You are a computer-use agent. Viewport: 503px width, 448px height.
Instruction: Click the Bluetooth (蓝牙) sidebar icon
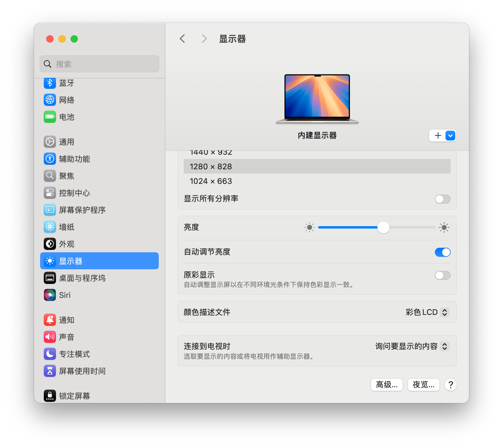point(50,83)
